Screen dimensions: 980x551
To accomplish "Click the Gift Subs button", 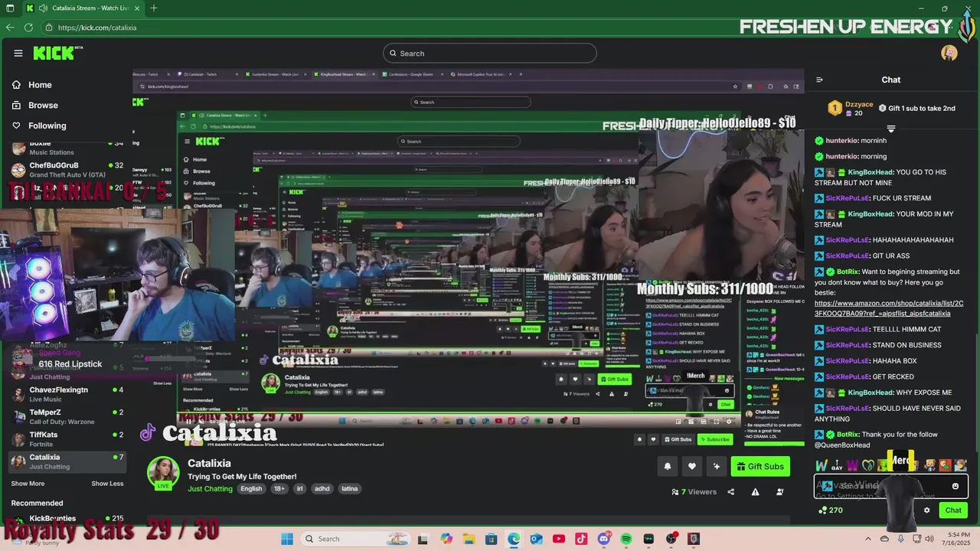I will [760, 466].
